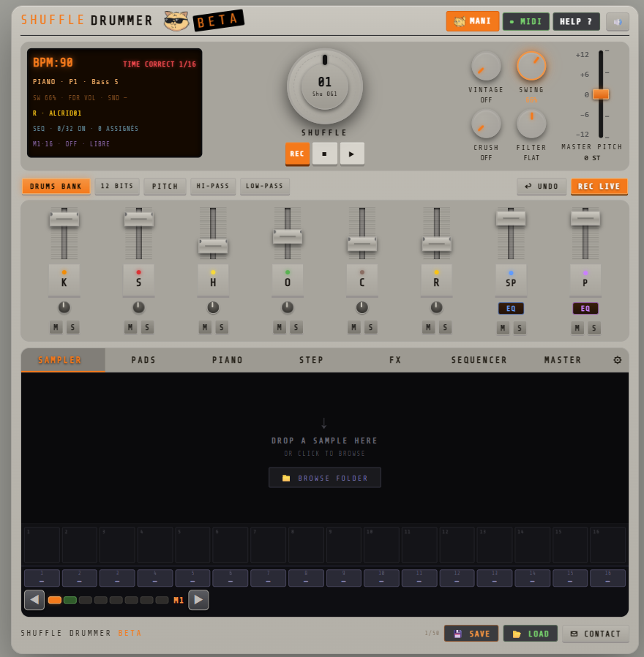Open the LOAD preset button
The image size is (644, 657).
531,634
